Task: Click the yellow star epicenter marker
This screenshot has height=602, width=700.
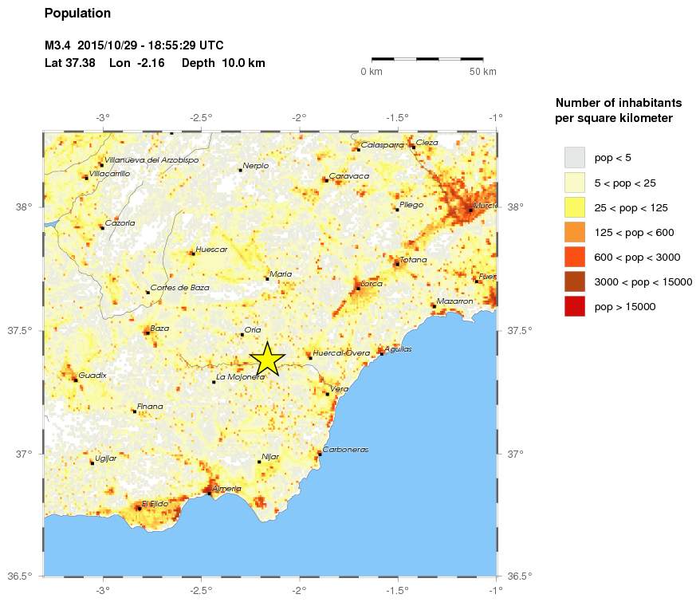Action: coord(267,359)
